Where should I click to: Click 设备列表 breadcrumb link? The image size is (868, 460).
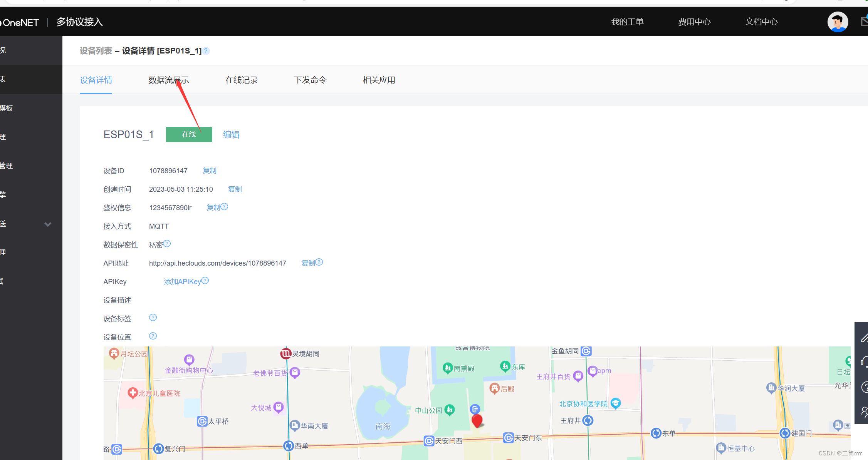click(96, 51)
